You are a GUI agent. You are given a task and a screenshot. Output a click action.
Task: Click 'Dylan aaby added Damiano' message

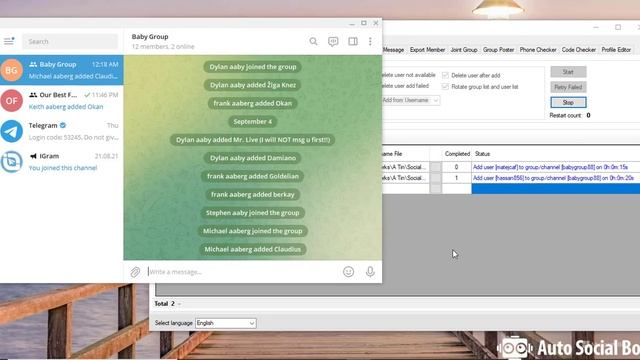(x=253, y=158)
